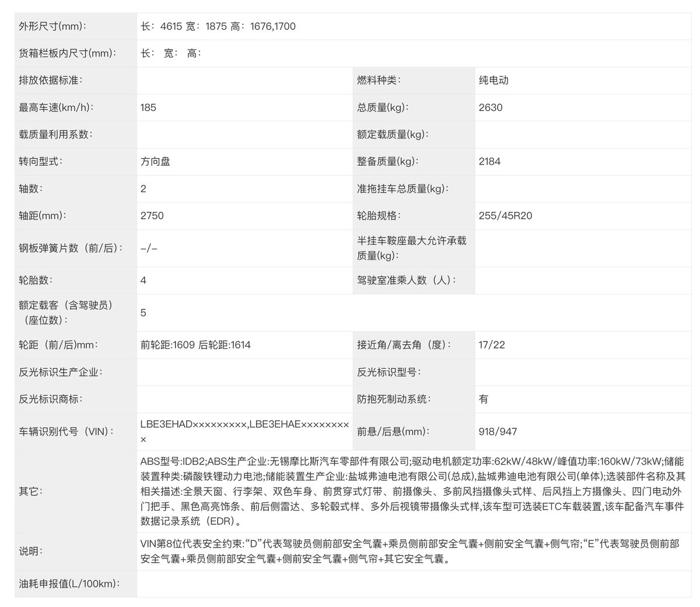Viewport: 700px width, 607px height.
Task: Click the 最高车速 value 185
Action: 148,107
